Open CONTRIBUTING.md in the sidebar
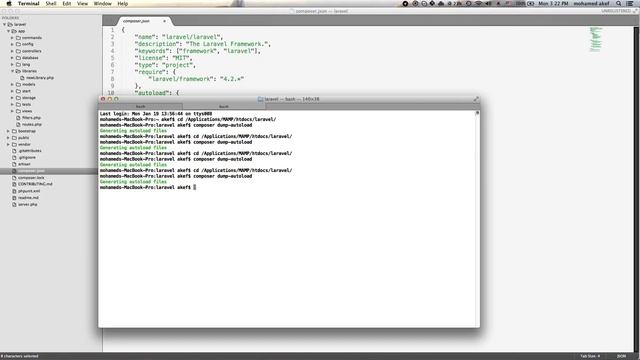640x360 pixels. 35,184
